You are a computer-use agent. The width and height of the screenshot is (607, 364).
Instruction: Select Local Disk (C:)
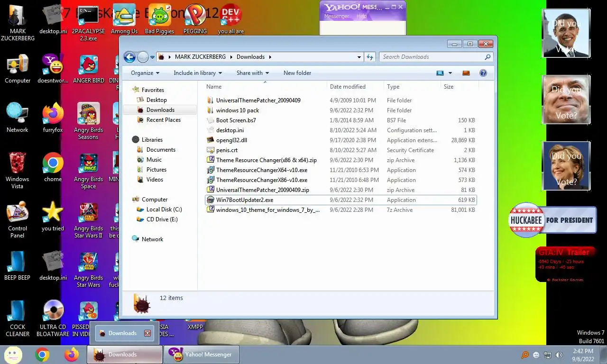point(164,209)
